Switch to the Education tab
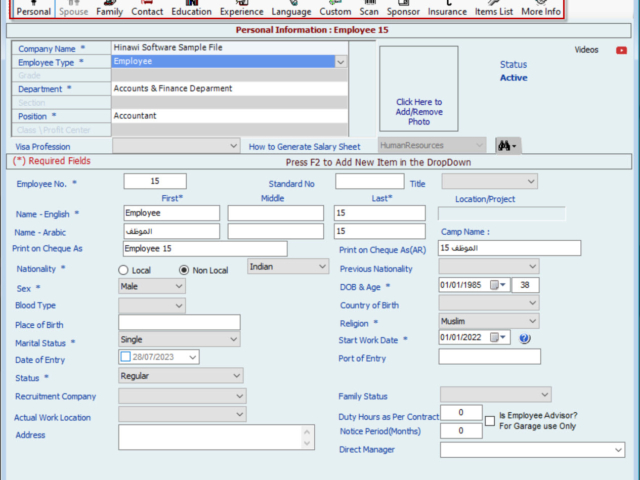640x480 pixels. point(191,9)
